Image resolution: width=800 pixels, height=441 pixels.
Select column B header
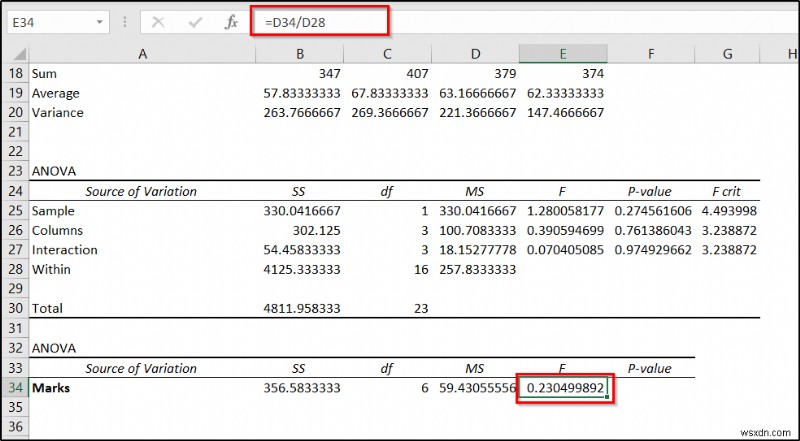point(300,54)
